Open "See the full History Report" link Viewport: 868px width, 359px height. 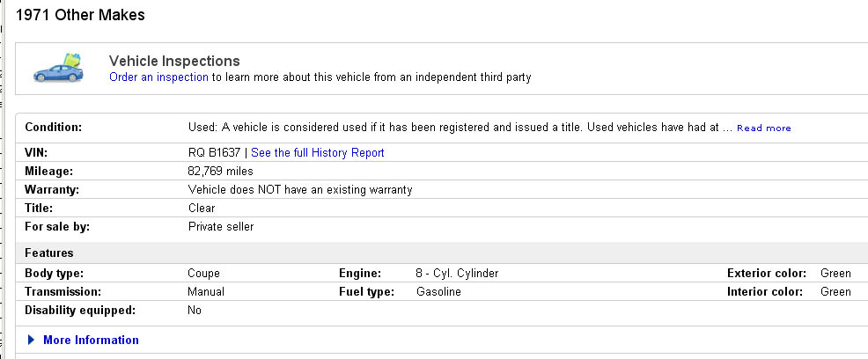pyautogui.click(x=318, y=153)
